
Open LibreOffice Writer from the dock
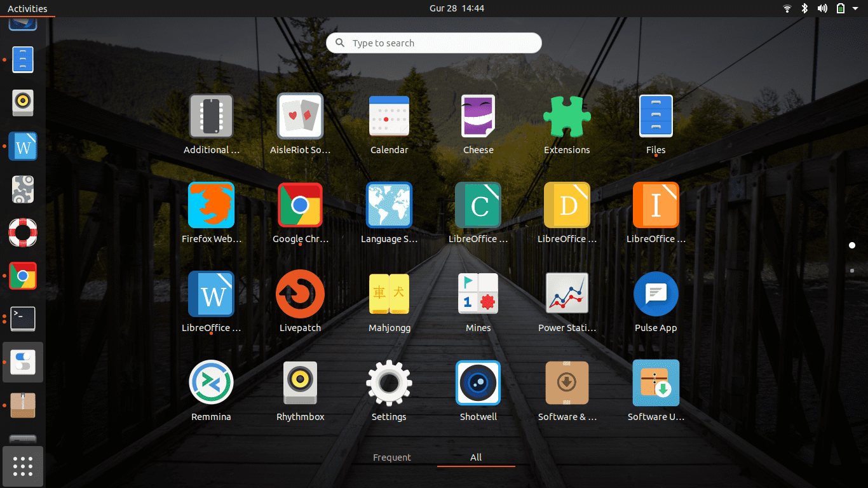(23, 146)
